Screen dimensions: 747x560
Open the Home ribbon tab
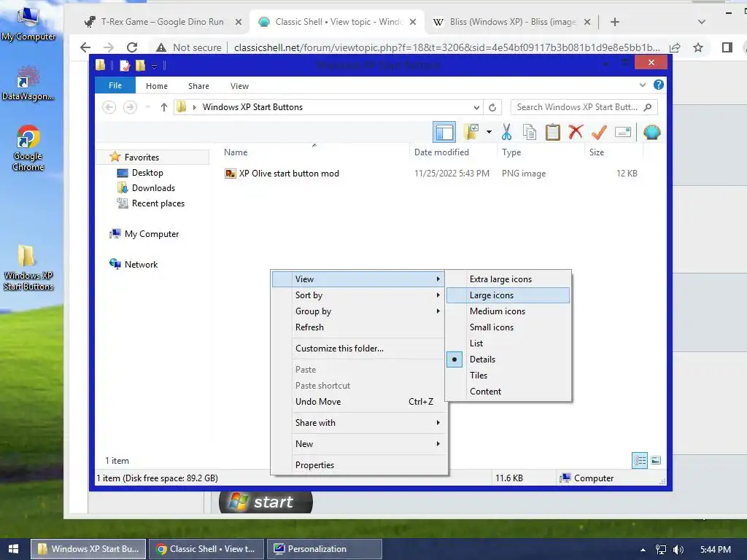[157, 86]
